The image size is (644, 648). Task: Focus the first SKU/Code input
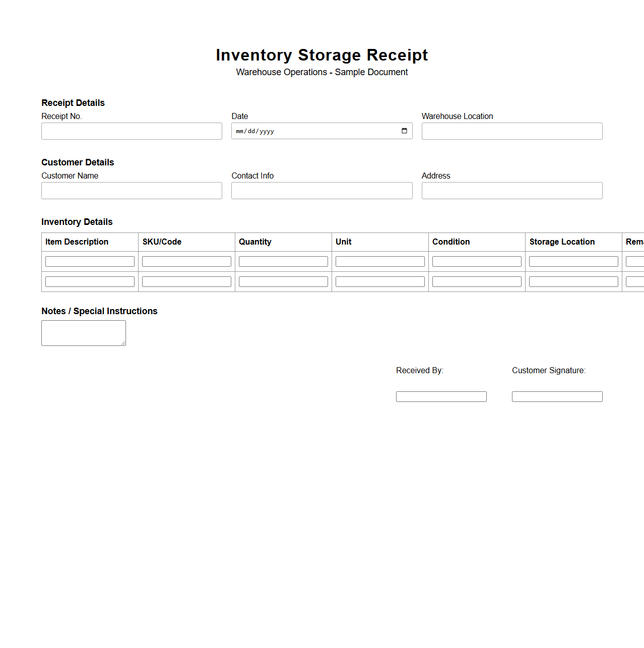pos(186,261)
